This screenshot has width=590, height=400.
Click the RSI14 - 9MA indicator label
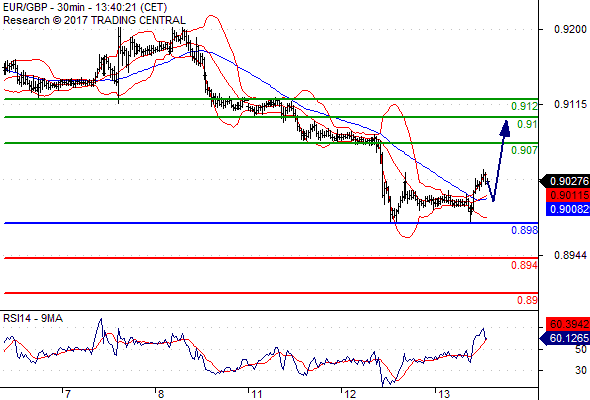click(x=33, y=318)
